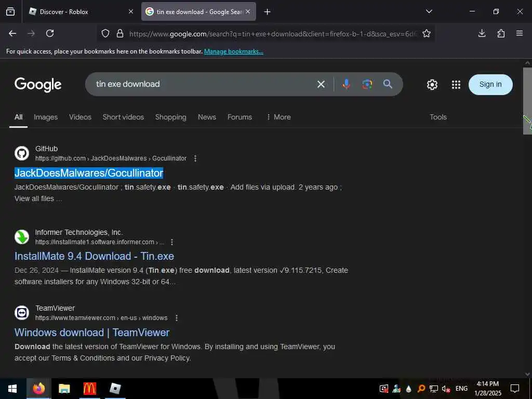Switch to Forums results tab
This screenshot has width=532, height=399.
tap(240, 117)
